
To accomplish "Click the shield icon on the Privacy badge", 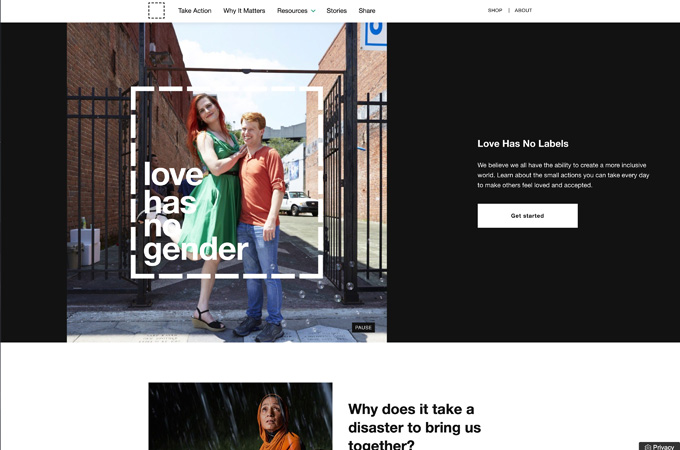I will pos(647,447).
